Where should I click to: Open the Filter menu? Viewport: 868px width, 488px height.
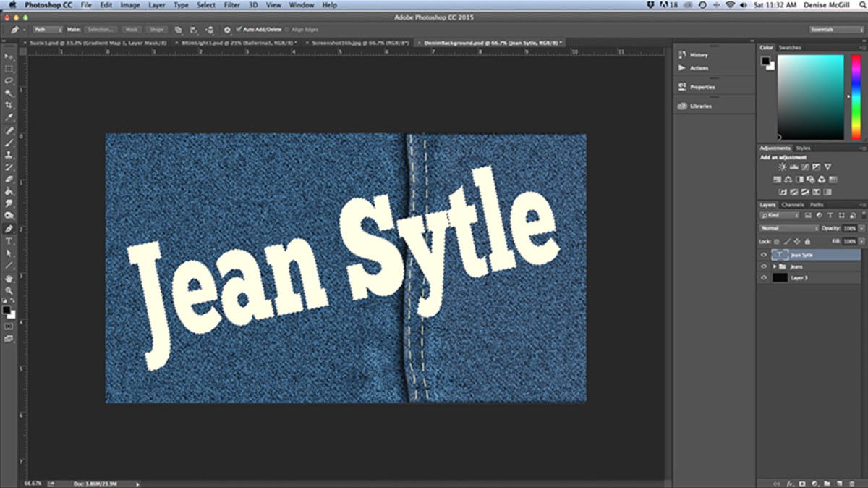click(231, 4)
